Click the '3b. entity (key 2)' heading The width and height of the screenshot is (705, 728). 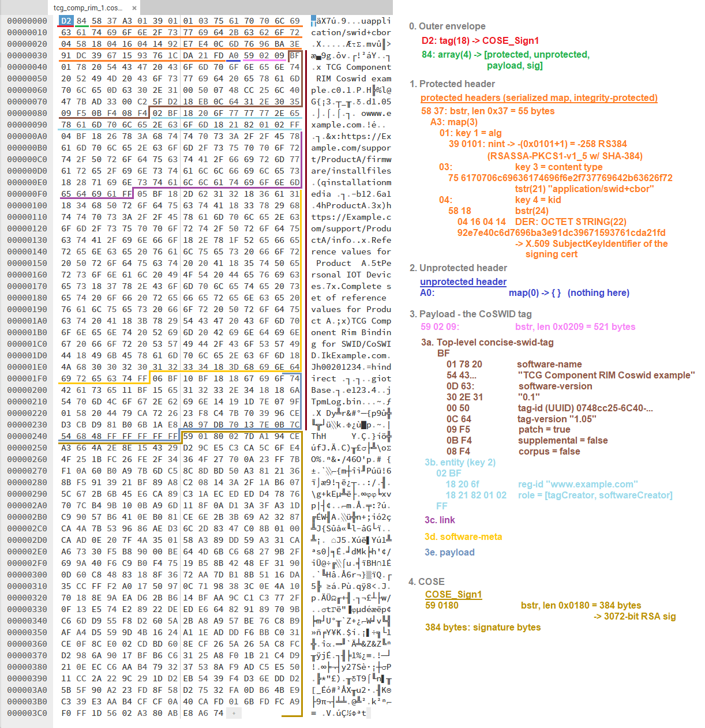460,462
